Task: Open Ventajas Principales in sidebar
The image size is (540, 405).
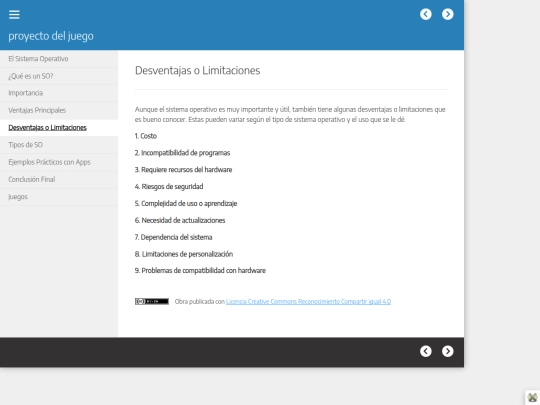Action: click(x=59, y=110)
